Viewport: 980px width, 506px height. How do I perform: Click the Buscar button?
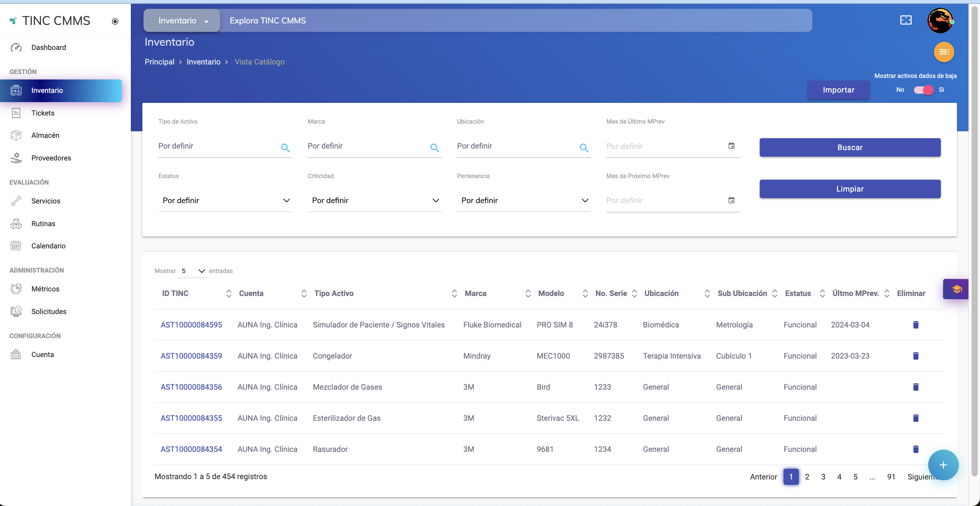tap(849, 147)
